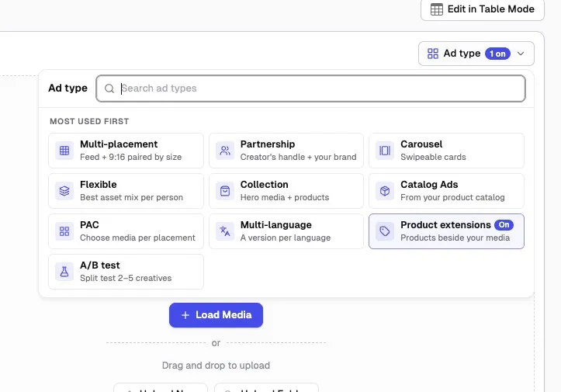
Task: Enable the Partnership ad type
Action: point(286,151)
